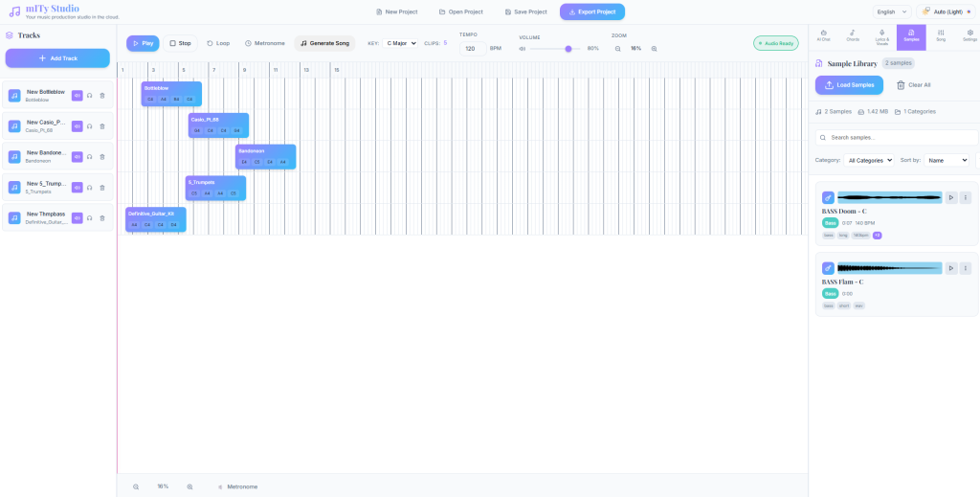Image resolution: width=980 pixels, height=497 pixels.
Task: Delete the New 5_Trumpets track
Action: click(102, 188)
